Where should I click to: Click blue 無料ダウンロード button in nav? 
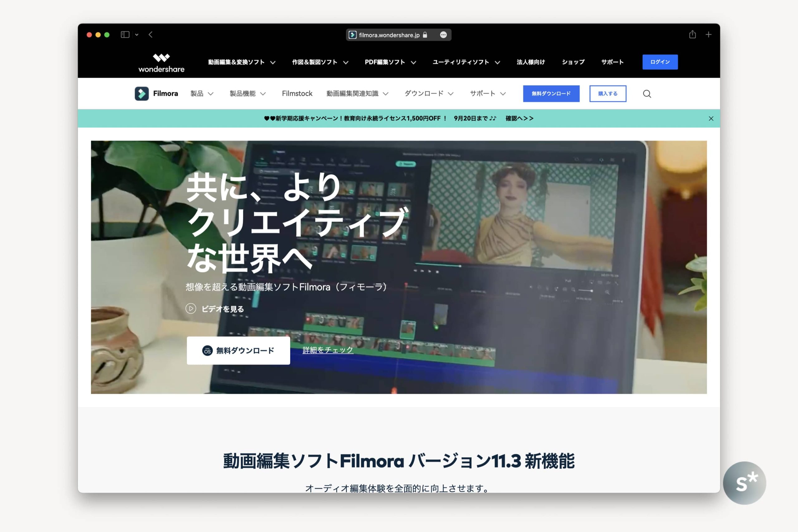pos(551,93)
